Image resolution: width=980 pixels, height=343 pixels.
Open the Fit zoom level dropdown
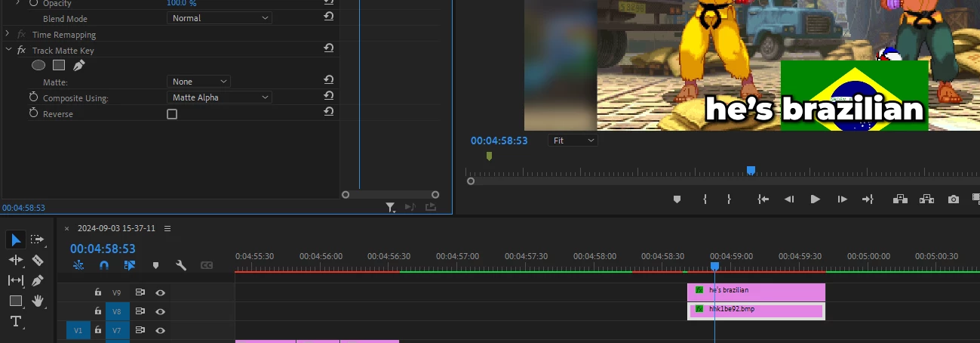tap(573, 141)
